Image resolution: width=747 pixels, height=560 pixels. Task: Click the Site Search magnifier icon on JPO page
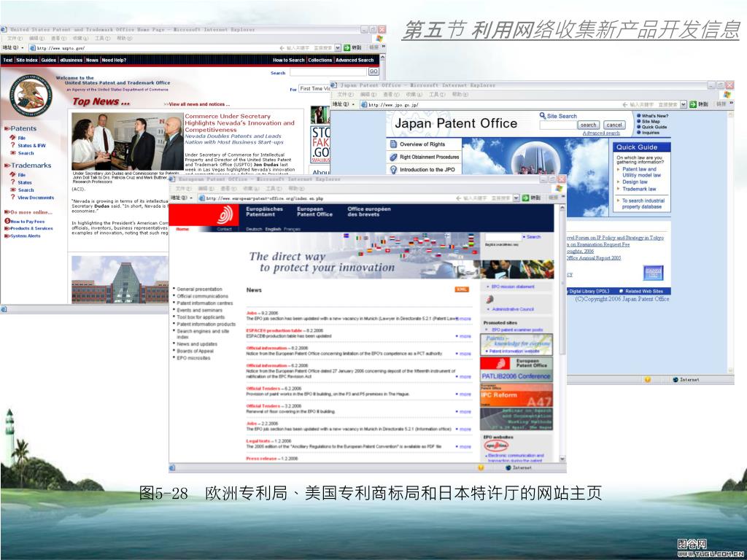(543, 116)
